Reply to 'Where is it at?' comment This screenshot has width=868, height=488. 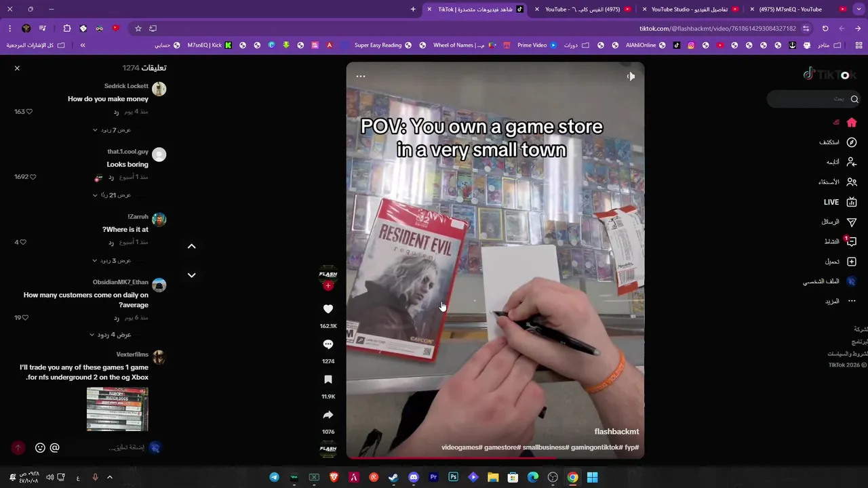click(x=111, y=242)
